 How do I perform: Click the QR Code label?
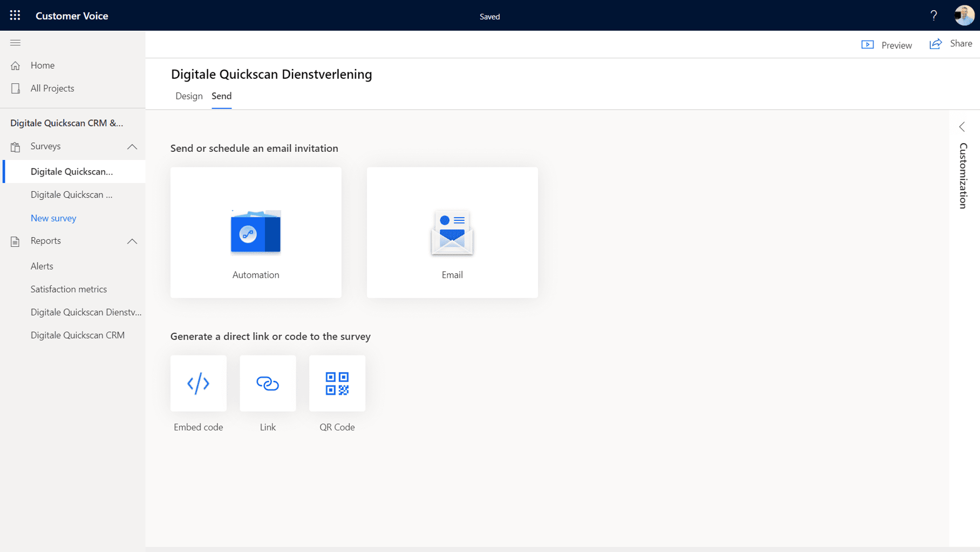coord(337,427)
